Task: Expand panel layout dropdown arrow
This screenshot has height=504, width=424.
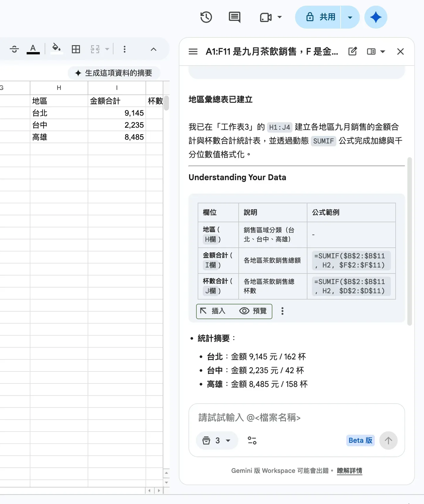Action: click(383, 52)
